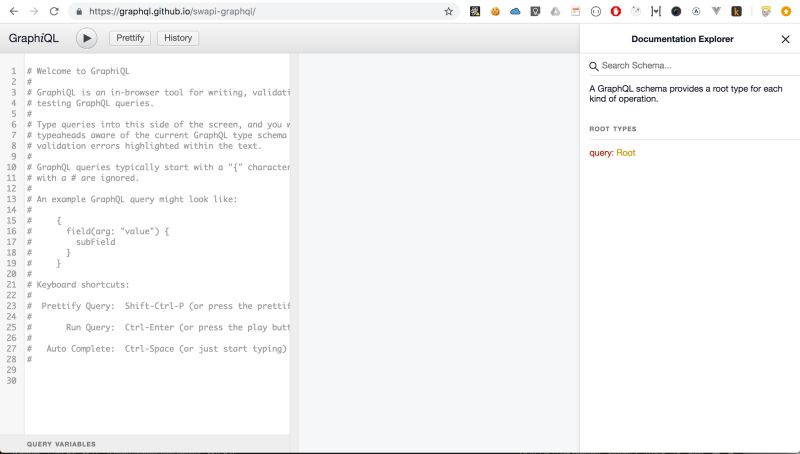Click the blue cloud extension icon

[515, 11]
